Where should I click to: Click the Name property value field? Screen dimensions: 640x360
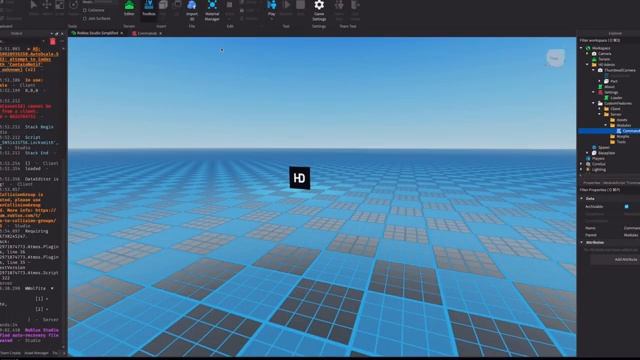pyautogui.click(x=631, y=228)
